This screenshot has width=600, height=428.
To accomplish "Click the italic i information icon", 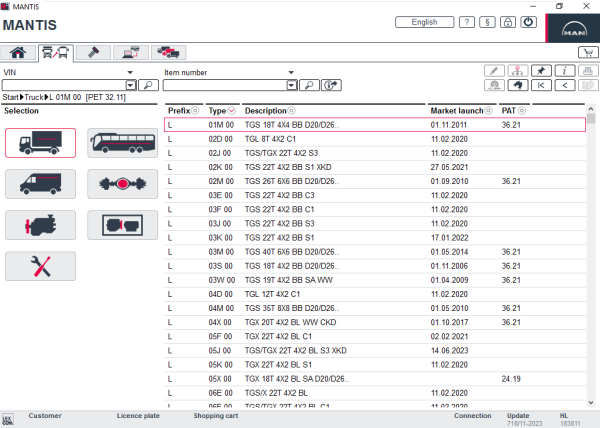I will click(x=564, y=71).
